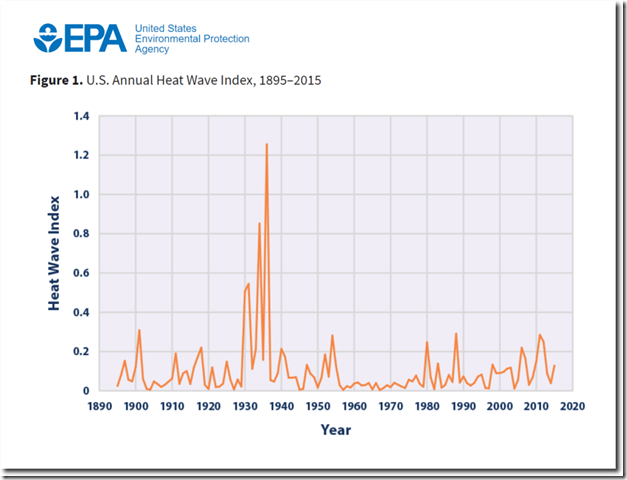Click the orange line peak just after 1900
Screen dimensions: 627x480
(x=139, y=330)
